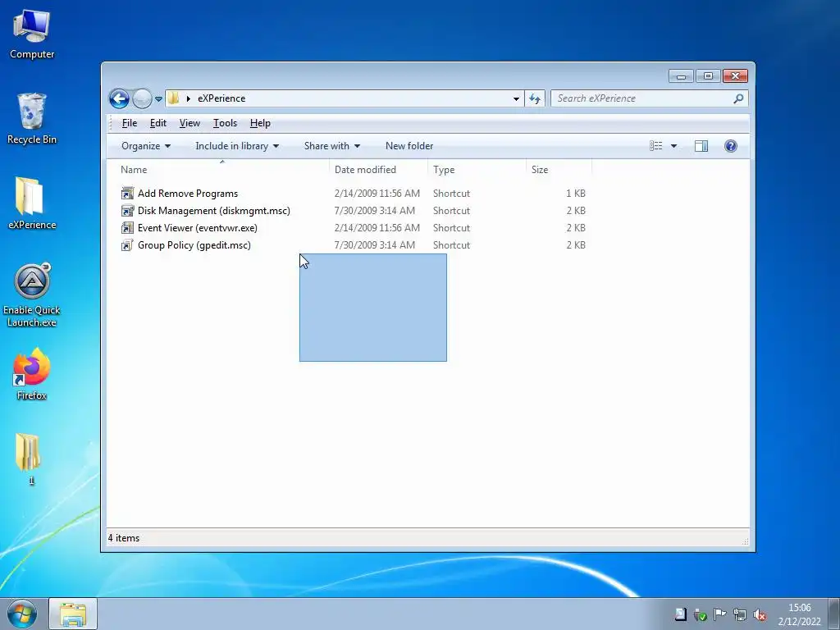The height and width of the screenshot is (630, 840).
Task: Open the Action Center flag tray icon
Action: (719, 614)
